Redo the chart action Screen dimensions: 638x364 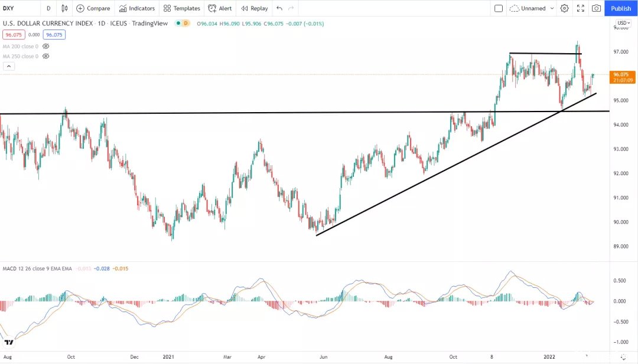[291, 8]
